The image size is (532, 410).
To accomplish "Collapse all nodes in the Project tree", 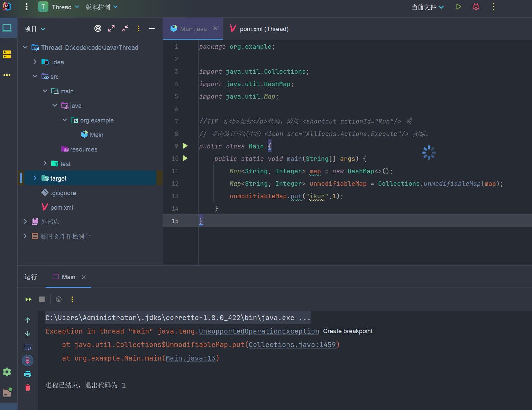I will tap(125, 28).
